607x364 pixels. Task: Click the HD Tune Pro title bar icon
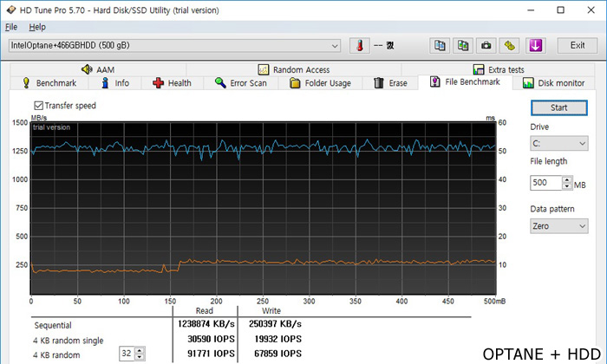(x=10, y=10)
